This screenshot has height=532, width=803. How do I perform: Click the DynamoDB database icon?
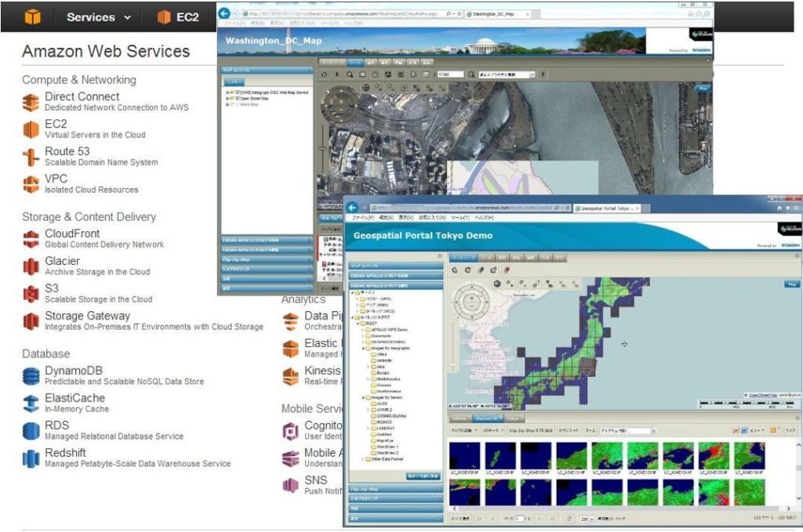pyautogui.click(x=31, y=376)
